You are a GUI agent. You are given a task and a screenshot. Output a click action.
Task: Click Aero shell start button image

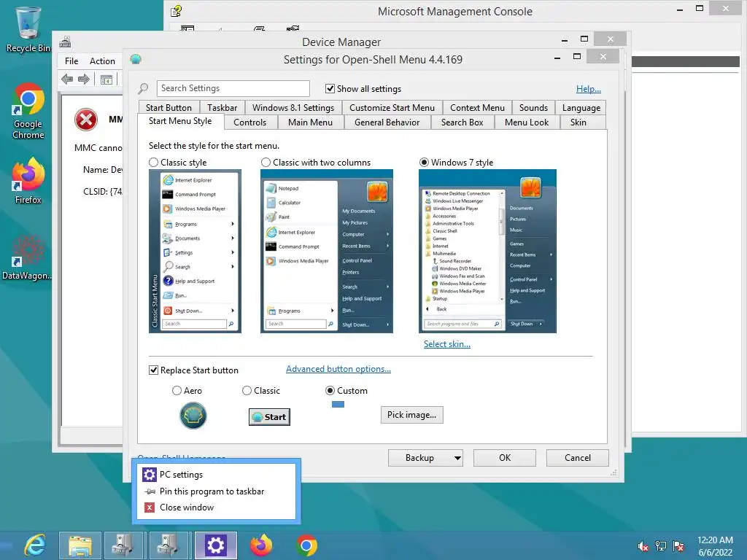[x=193, y=415]
